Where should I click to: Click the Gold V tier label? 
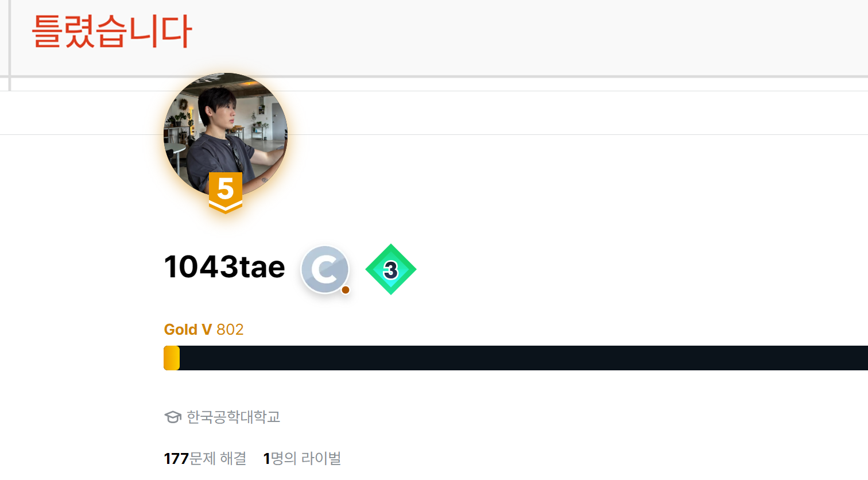point(188,330)
